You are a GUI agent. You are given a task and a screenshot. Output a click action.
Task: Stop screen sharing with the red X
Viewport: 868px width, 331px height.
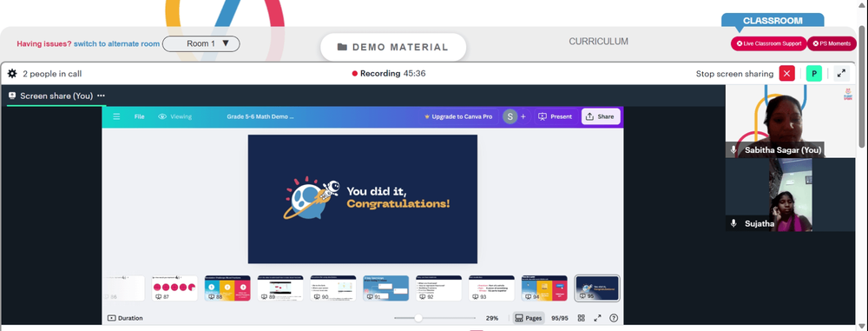tap(786, 74)
